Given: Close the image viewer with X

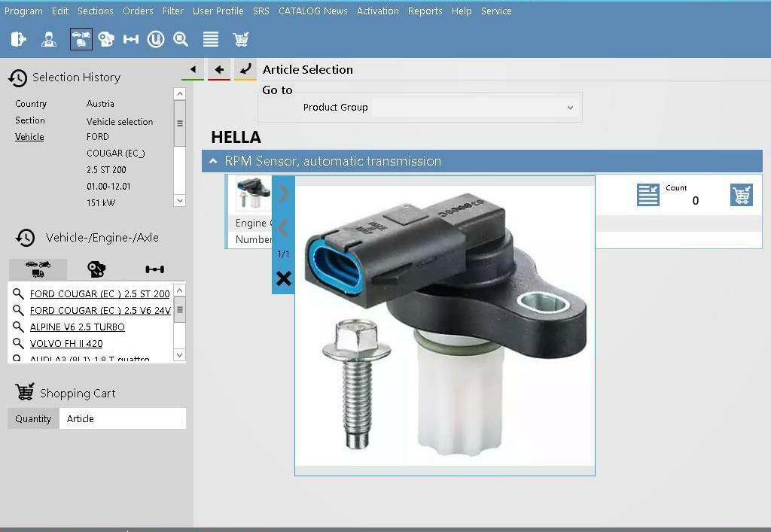Looking at the screenshot, I should tap(284, 278).
